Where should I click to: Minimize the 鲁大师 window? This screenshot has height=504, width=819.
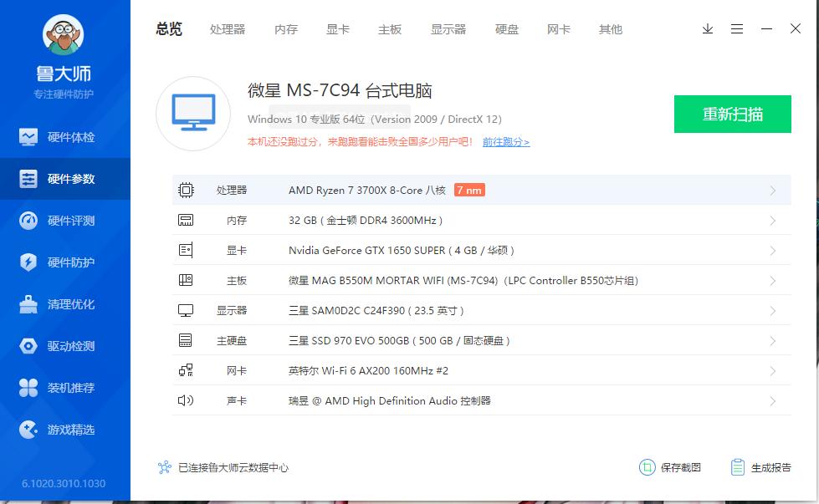pyautogui.click(x=767, y=28)
